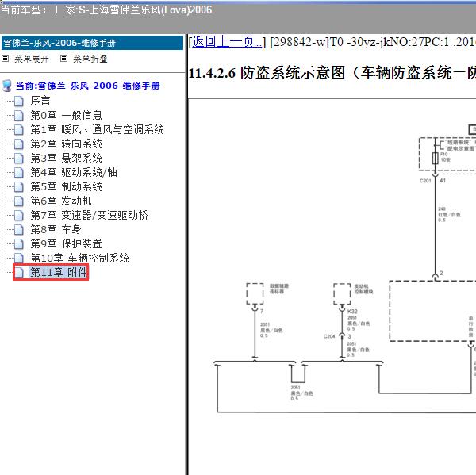Open chapter 第7章 变速器/变速驱动桥
This screenshot has width=476, height=475.
tap(89, 215)
